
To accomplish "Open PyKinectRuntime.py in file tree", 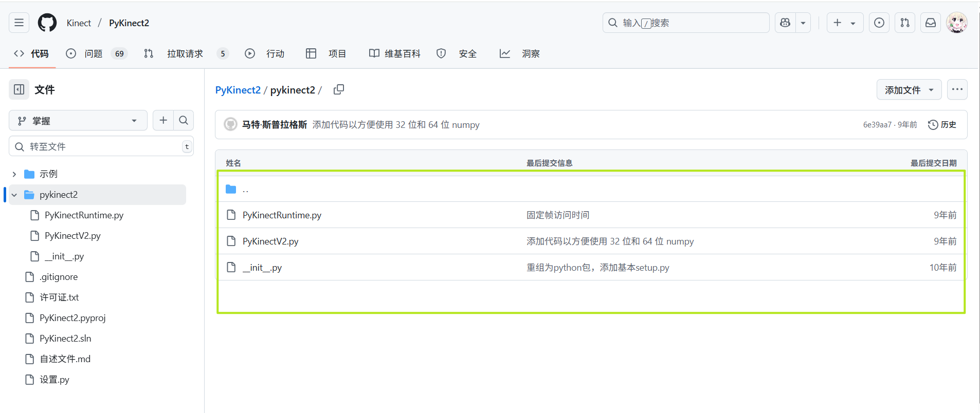I will coord(84,215).
